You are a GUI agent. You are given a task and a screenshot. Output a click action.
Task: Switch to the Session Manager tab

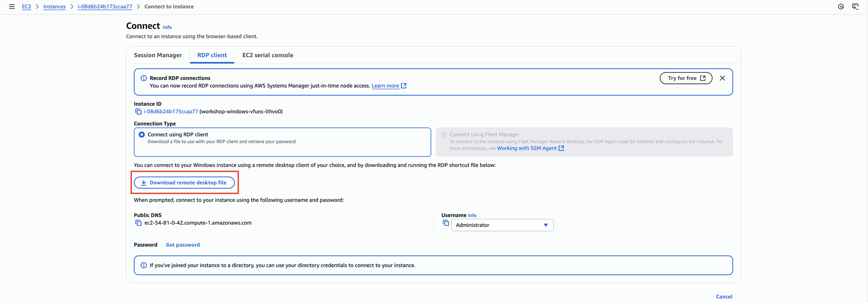coord(158,55)
